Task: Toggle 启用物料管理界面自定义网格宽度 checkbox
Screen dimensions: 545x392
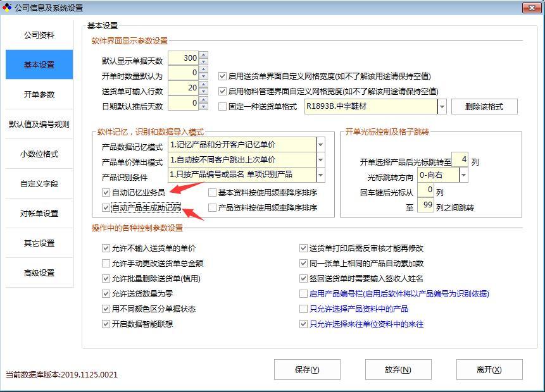Action: (x=222, y=91)
